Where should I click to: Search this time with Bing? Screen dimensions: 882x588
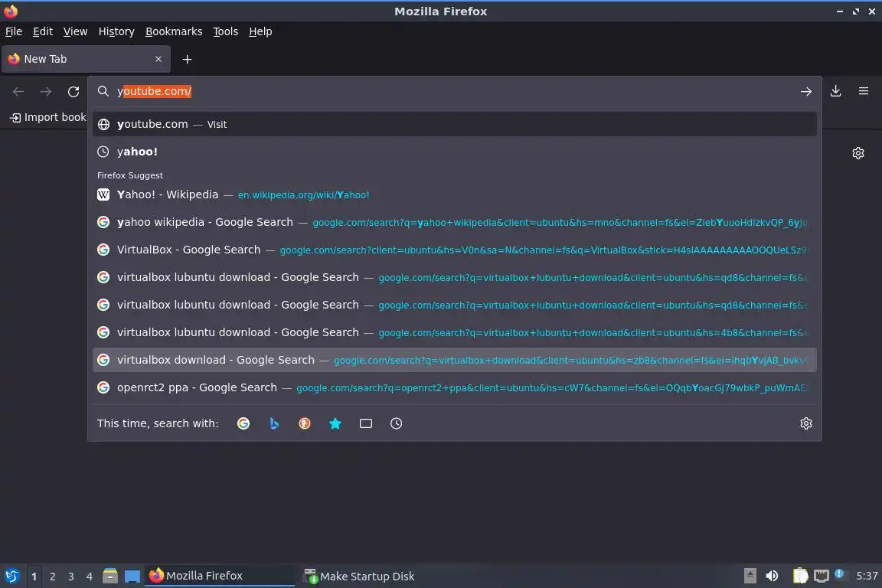(274, 423)
